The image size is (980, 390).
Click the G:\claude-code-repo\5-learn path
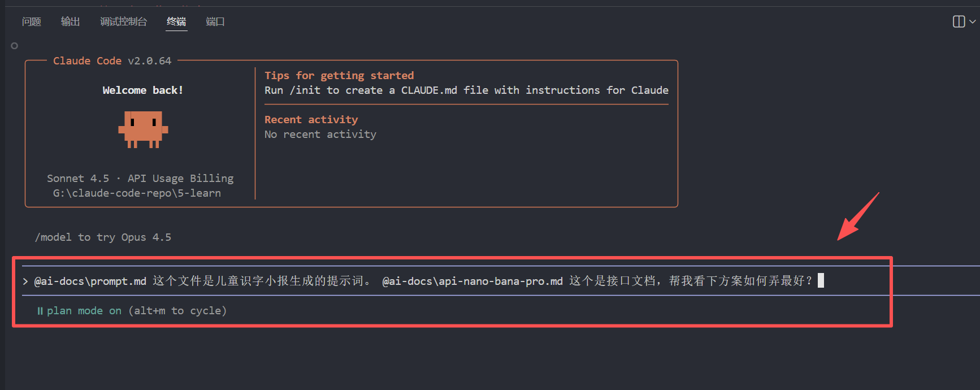[137, 193]
